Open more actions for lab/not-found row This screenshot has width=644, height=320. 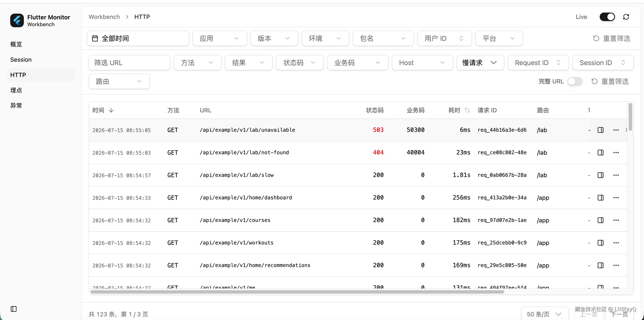point(616,153)
